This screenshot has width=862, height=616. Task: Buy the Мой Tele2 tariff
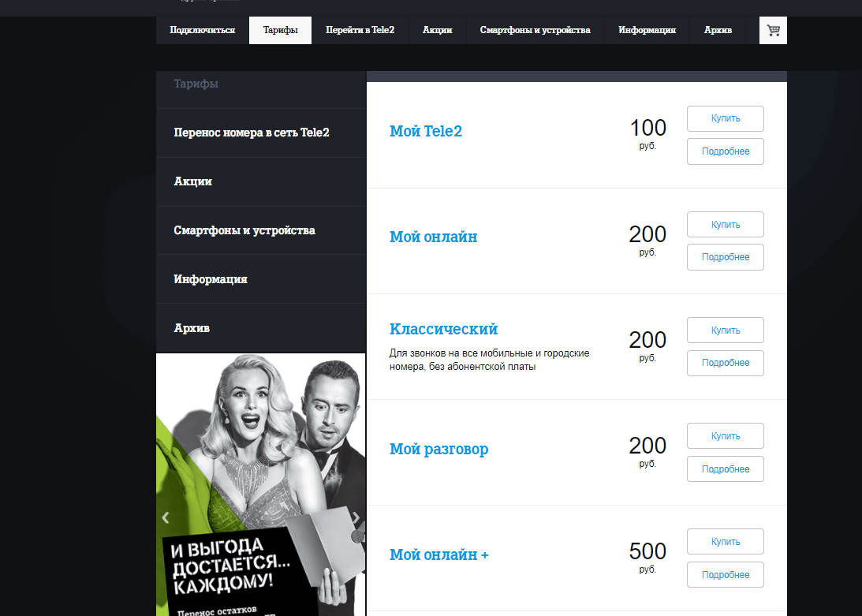[725, 119]
